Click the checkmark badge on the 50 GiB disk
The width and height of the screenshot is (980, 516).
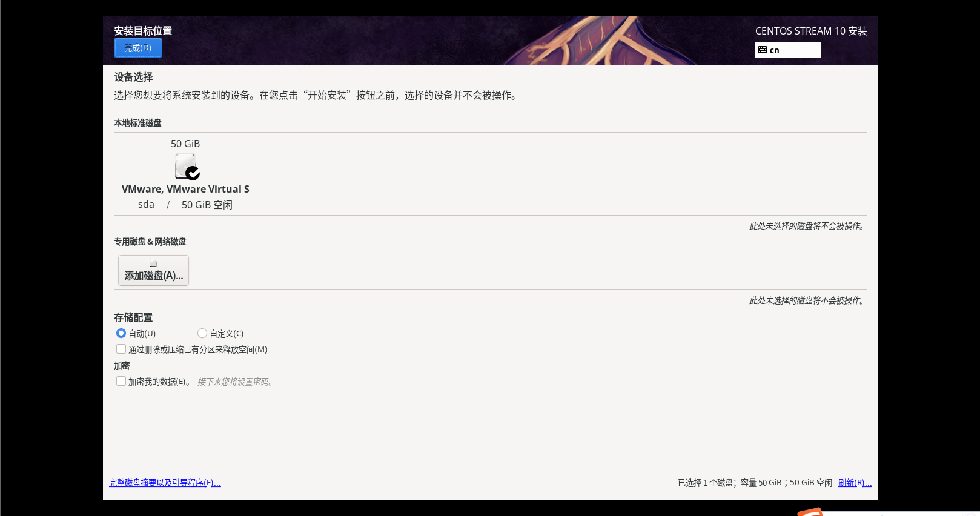pos(193,173)
